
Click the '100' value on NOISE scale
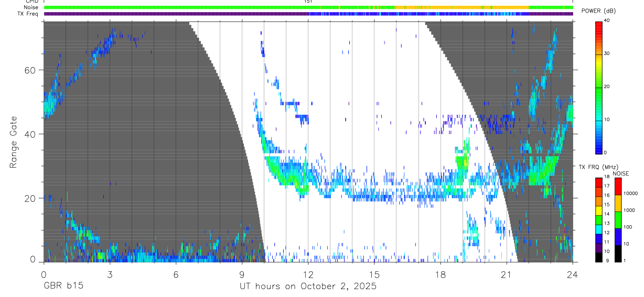tap(627, 227)
